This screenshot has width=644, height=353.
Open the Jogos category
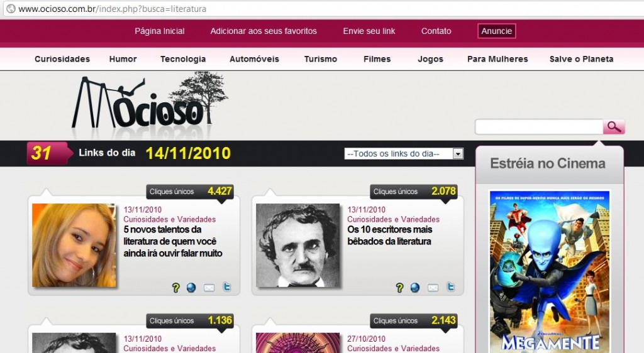(430, 59)
